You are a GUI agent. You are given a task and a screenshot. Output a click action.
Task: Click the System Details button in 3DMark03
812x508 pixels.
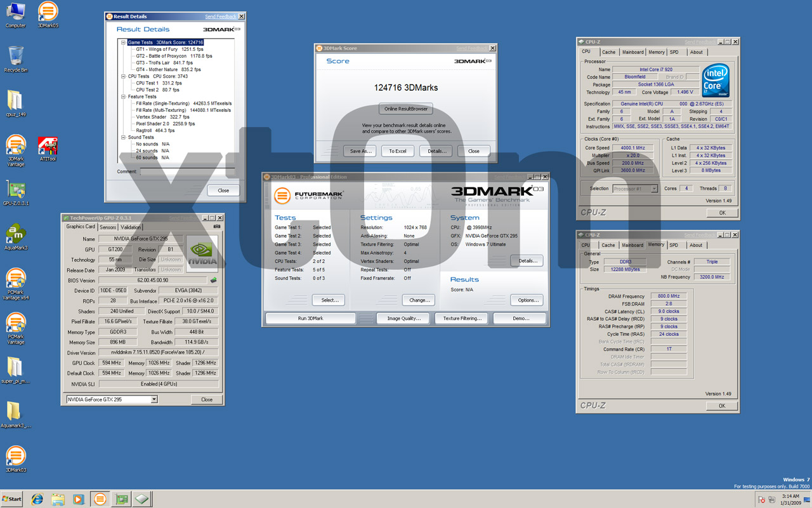click(x=527, y=260)
